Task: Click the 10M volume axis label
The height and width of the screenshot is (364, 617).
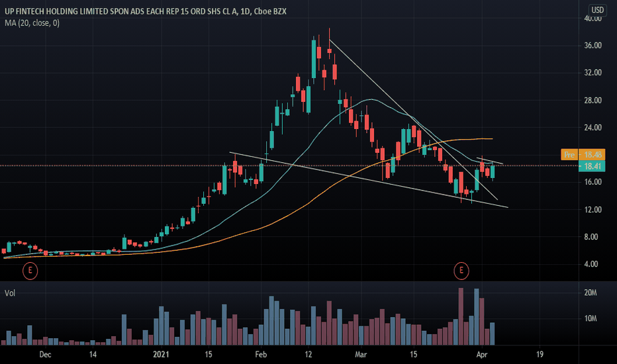Action: coord(591,318)
